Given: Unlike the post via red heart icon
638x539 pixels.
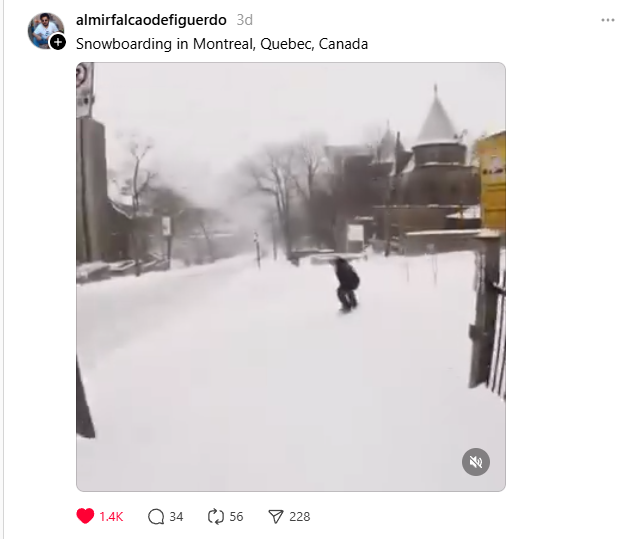Looking at the screenshot, I should pyautogui.click(x=85, y=516).
